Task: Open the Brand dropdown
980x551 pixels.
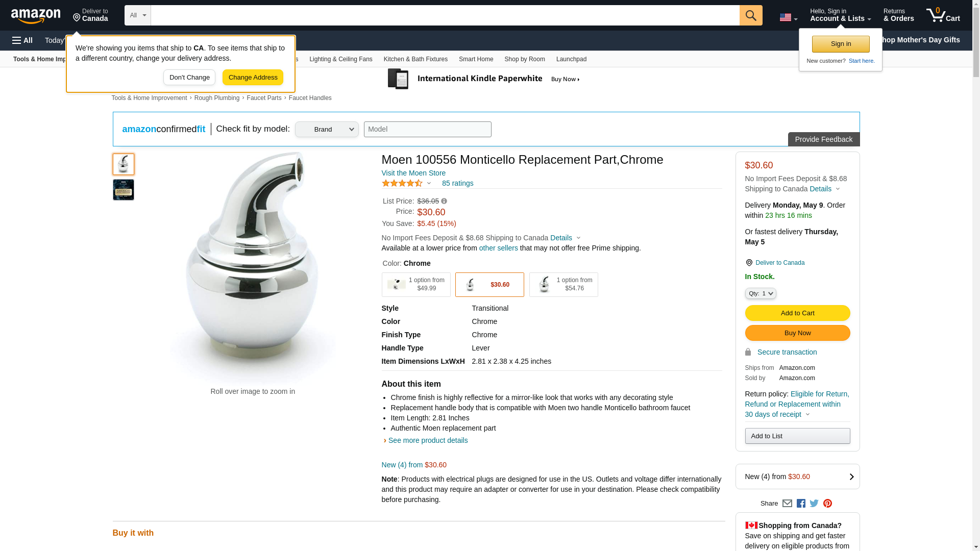Action: [327, 130]
